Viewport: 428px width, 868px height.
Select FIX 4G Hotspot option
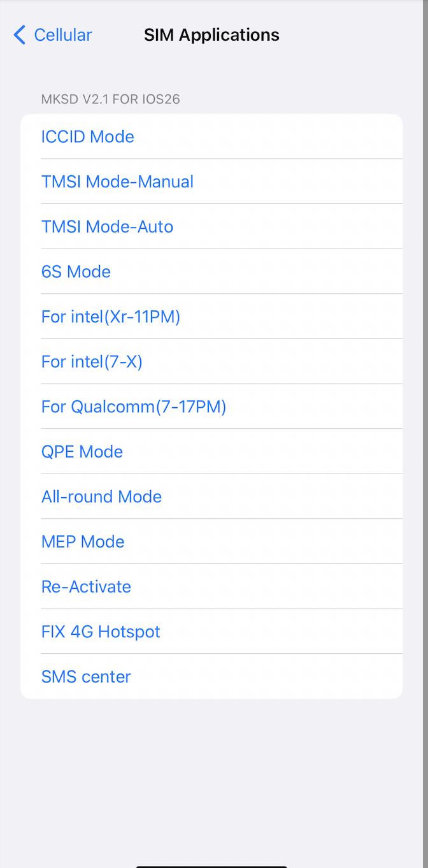[x=101, y=632]
